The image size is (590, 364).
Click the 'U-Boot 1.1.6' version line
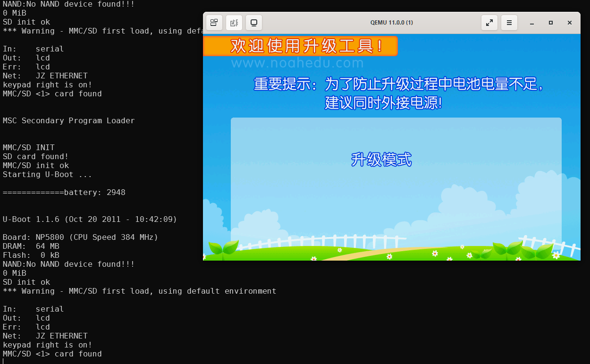(x=90, y=220)
